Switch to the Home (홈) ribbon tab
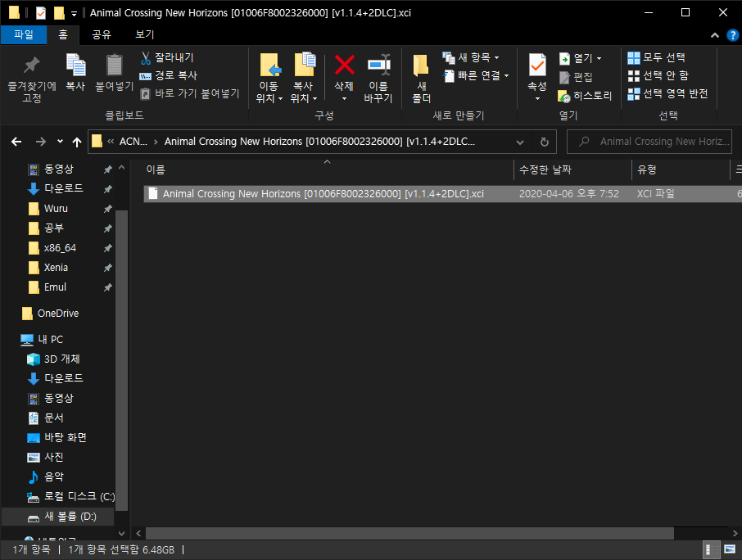742x560 pixels. (63, 34)
